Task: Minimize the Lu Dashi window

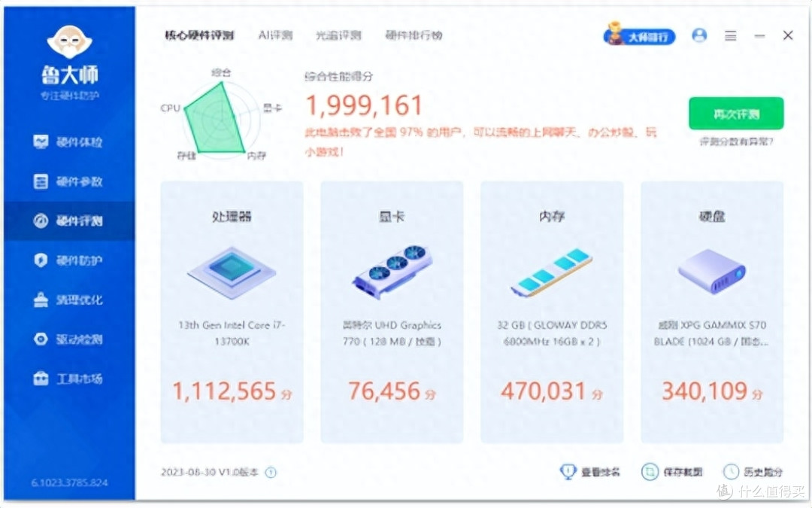Action: (759, 36)
